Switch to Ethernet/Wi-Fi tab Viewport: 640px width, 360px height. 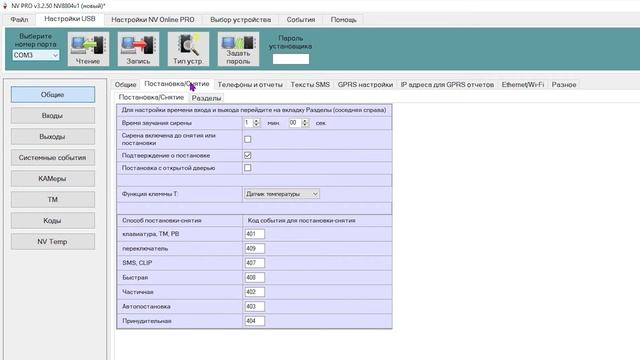coord(523,84)
